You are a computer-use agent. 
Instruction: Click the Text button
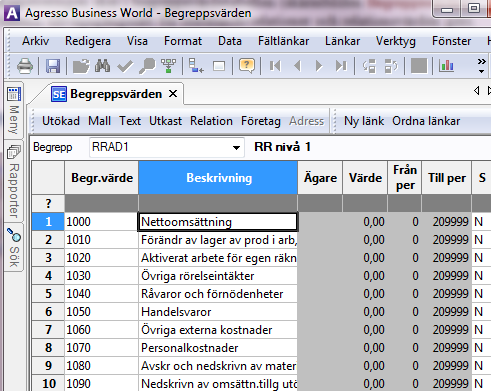click(x=130, y=121)
